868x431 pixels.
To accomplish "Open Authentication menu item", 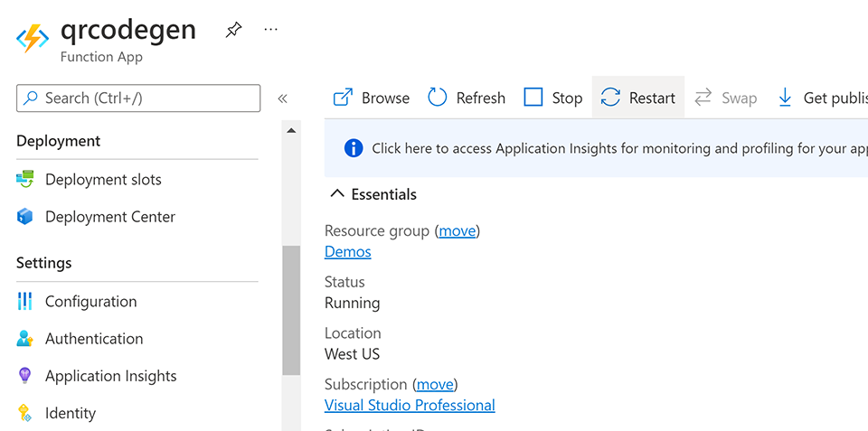I will click(94, 338).
